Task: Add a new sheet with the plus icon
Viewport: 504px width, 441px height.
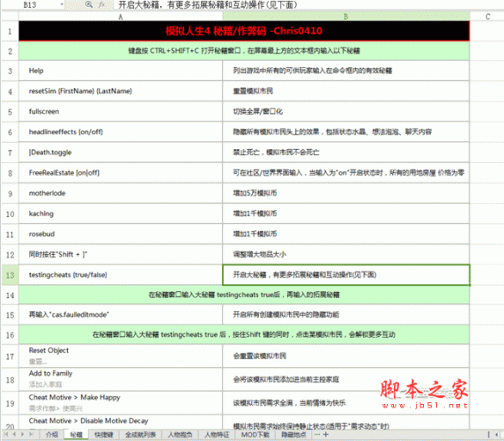Action: 326,434
